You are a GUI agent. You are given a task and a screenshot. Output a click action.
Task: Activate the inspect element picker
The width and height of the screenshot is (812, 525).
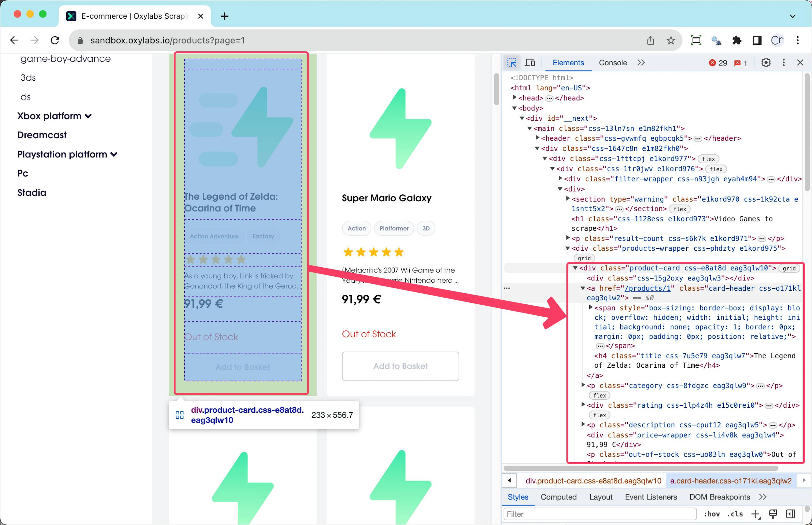512,63
